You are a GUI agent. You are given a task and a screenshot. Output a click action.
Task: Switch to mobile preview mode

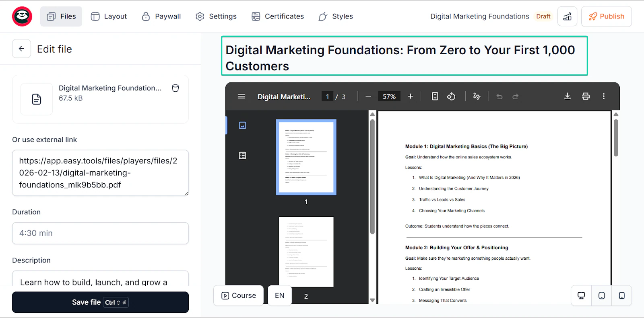[x=622, y=296]
